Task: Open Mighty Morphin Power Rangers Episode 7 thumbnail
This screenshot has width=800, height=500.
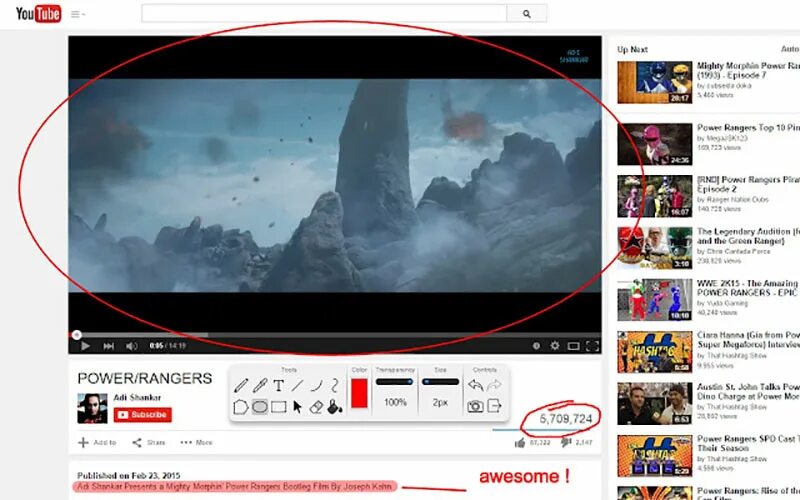Action: click(655, 82)
